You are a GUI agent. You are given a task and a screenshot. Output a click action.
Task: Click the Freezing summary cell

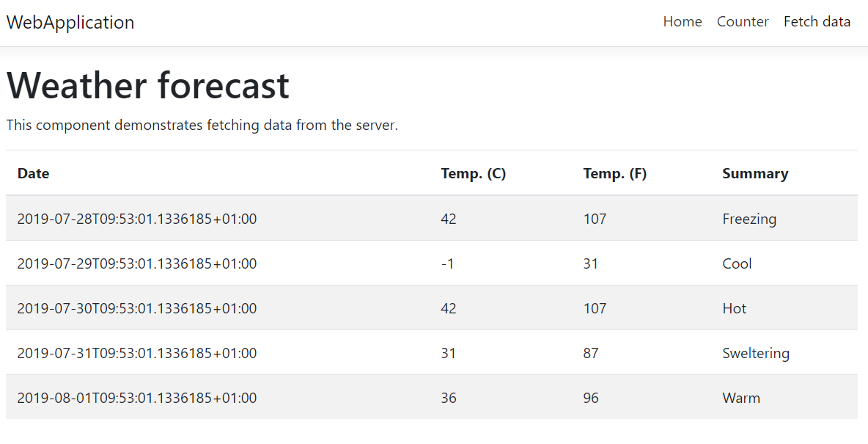coord(749,219)
